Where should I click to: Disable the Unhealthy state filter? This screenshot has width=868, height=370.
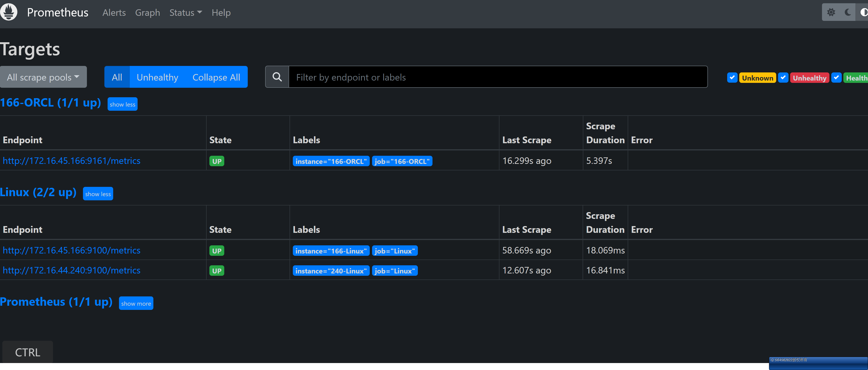[x=783, y=78]
